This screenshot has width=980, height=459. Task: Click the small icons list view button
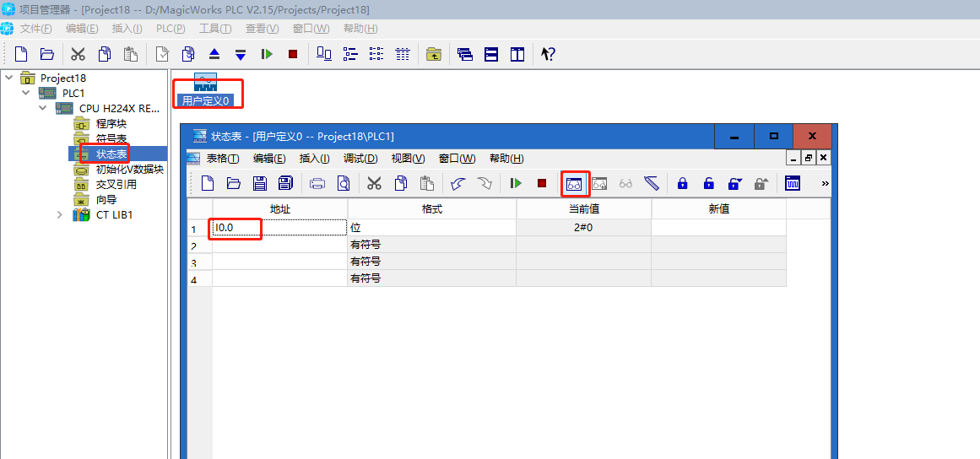[x=350, y=54]
